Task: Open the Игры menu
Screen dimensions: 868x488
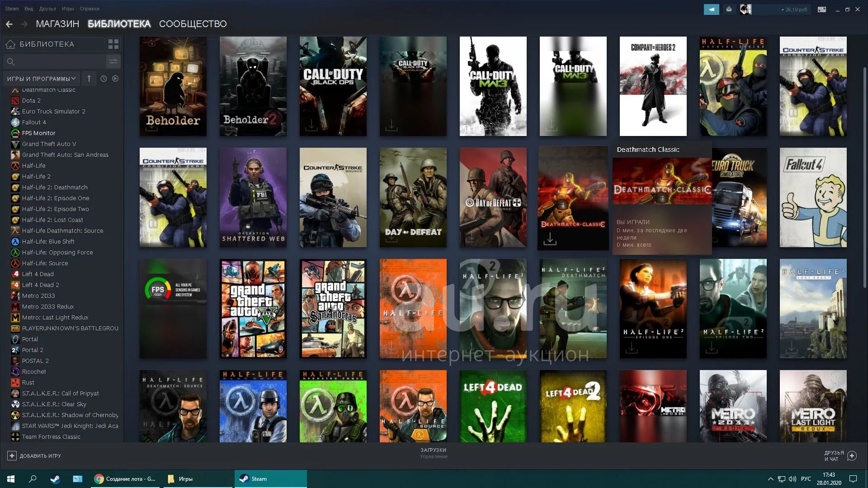Action: [x=68, y=9]
